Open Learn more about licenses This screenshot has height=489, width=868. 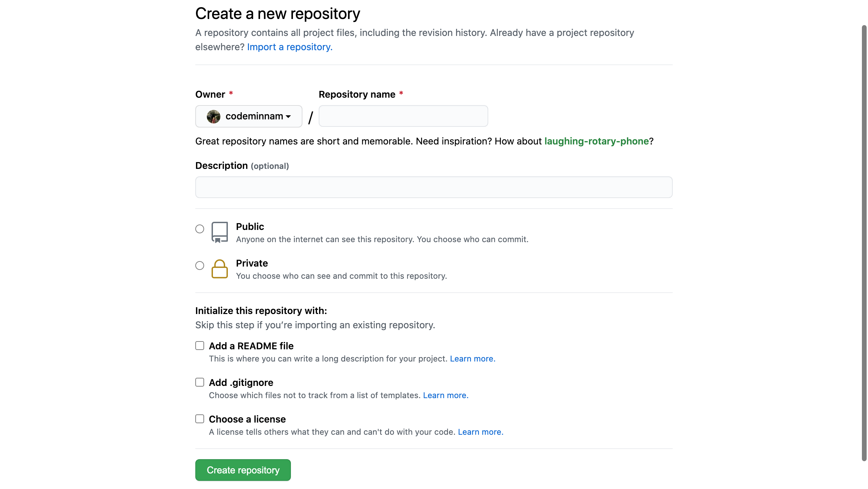pos(480,432)
